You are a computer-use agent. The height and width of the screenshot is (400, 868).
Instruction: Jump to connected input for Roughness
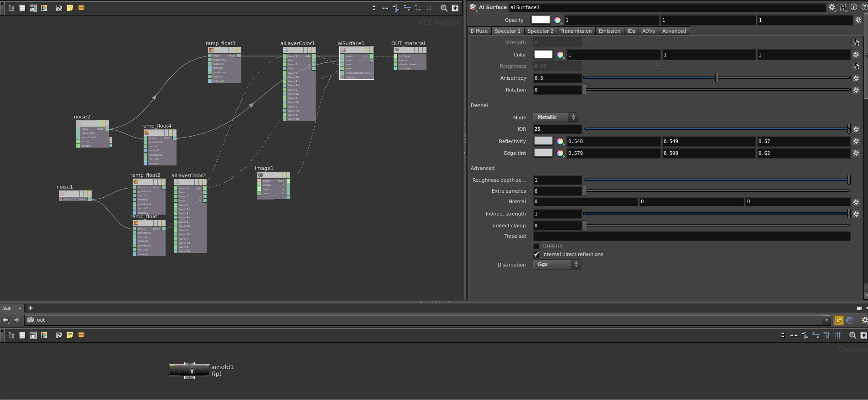[x=856, y=67]
